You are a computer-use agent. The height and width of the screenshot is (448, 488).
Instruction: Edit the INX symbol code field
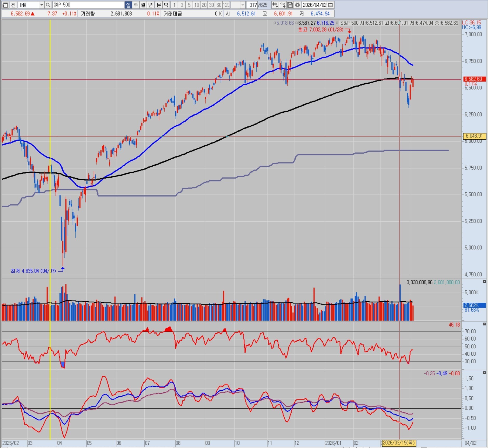(29, 5)
